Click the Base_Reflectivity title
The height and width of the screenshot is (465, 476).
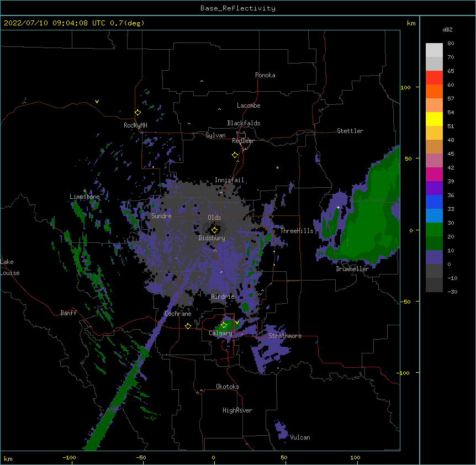238,8
